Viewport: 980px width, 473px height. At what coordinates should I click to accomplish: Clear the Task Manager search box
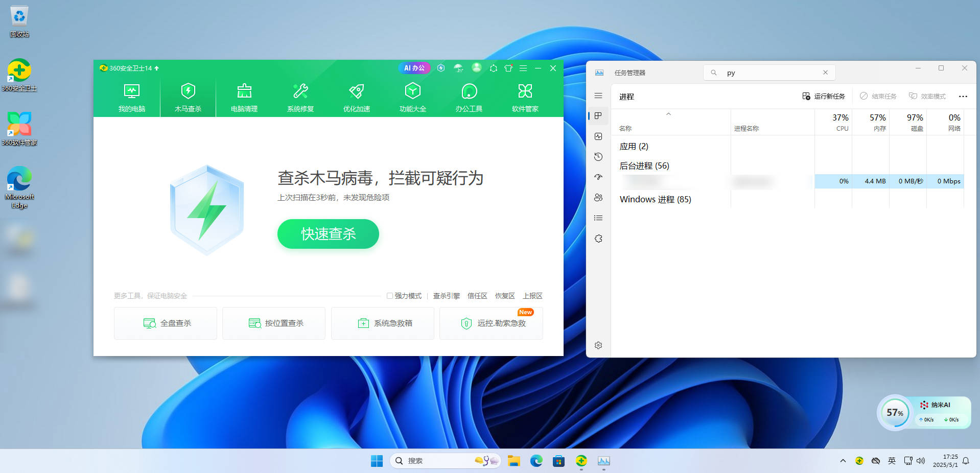click(x=825, y=73)
